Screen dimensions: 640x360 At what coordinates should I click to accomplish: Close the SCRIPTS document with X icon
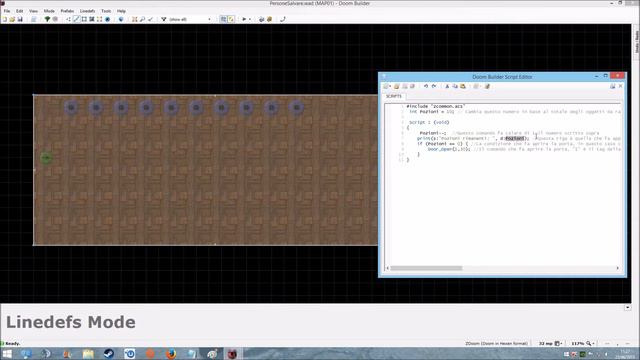tap(620, 87)
